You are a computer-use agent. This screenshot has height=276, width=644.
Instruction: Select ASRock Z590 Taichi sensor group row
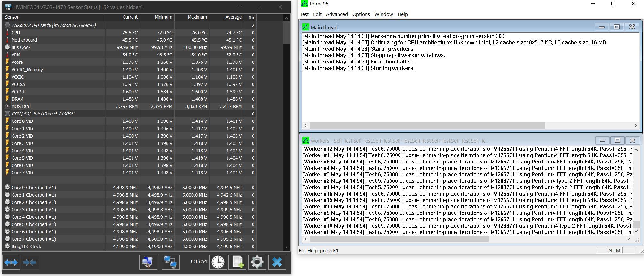pyautogui.click(x=129, y=25)
